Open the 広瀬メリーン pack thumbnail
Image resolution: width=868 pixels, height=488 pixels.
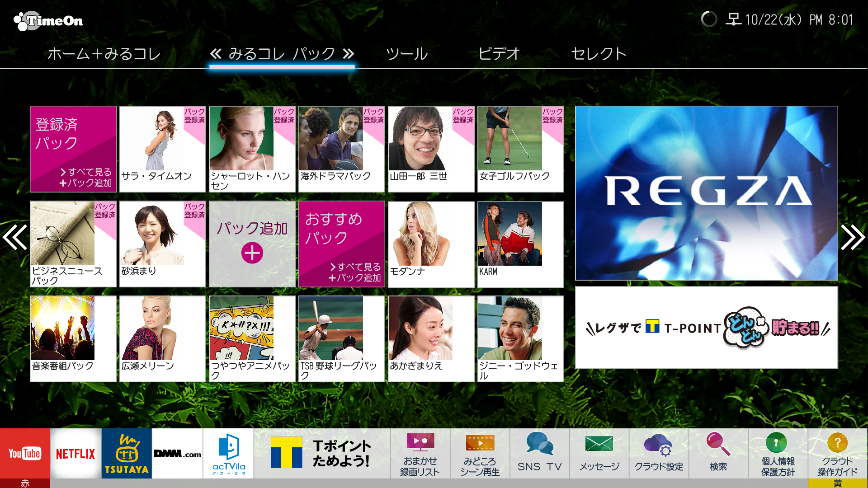click(163, 339)
